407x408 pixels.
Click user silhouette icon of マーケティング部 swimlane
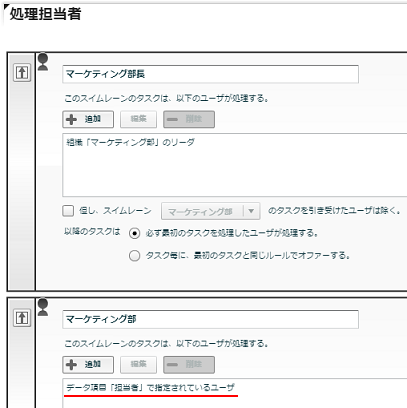click(43, 307)
